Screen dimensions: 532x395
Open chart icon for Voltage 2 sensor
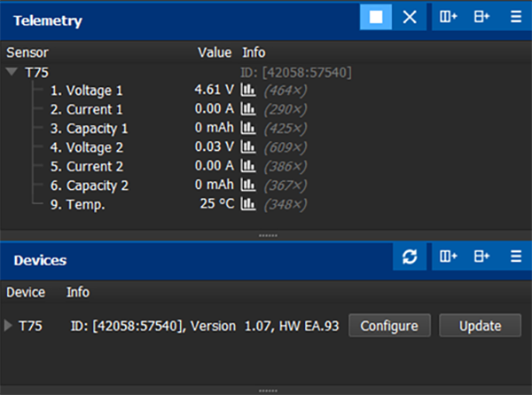(248, 147)
